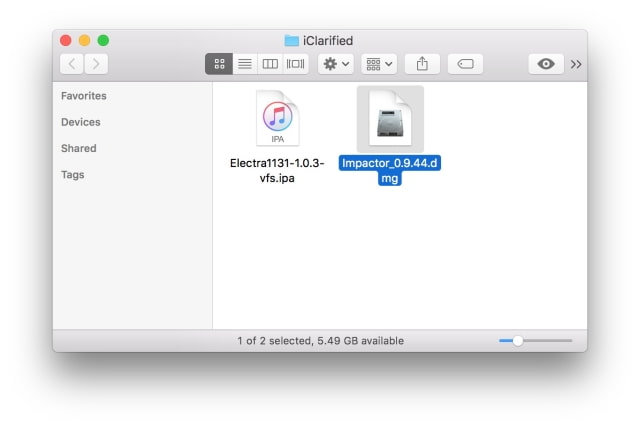Viewport: 640px width, 427px height.
Task: Zoom the window with the green button
Action: [103, 40]
